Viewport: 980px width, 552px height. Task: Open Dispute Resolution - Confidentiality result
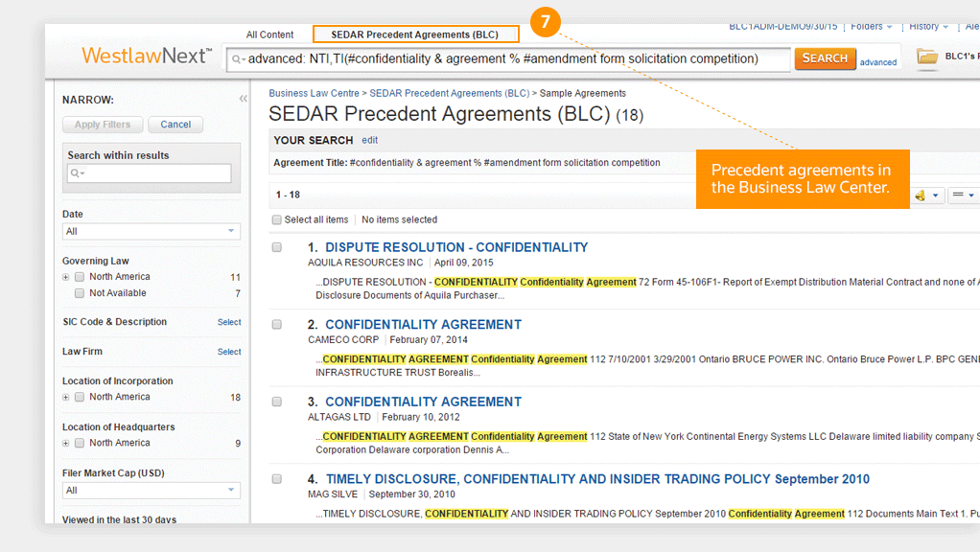(456, 247)
